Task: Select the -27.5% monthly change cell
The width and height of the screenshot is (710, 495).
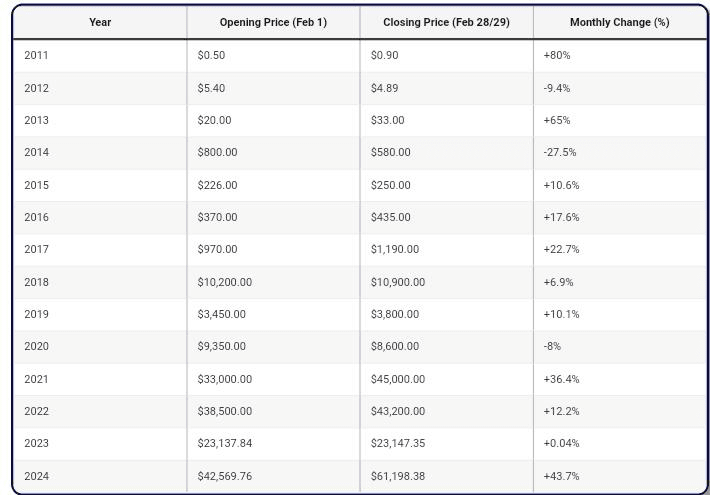Action: point(559,152)
